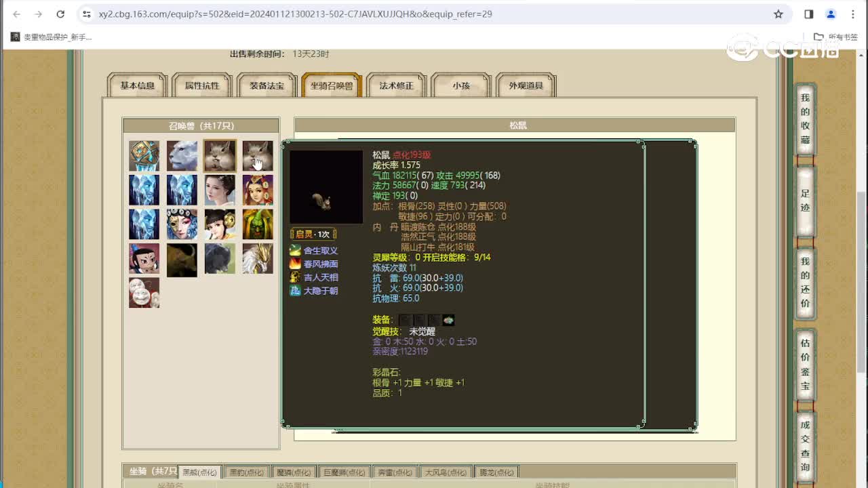Select the 黑熊(点化) mount tab

click(x=199, y=472)
